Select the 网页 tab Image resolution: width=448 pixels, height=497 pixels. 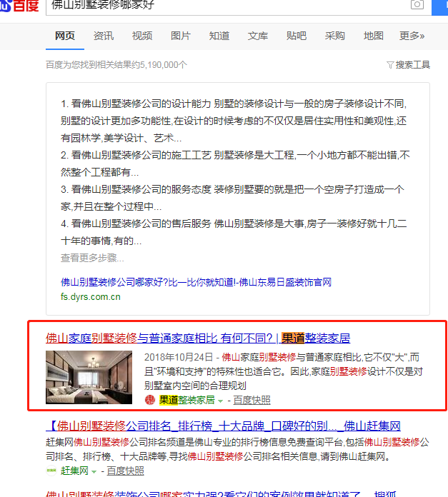[65, 36]
